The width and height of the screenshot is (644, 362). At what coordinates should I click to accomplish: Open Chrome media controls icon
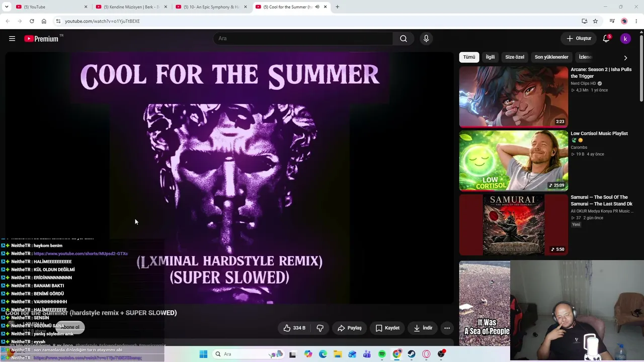(x=612, y=21)
